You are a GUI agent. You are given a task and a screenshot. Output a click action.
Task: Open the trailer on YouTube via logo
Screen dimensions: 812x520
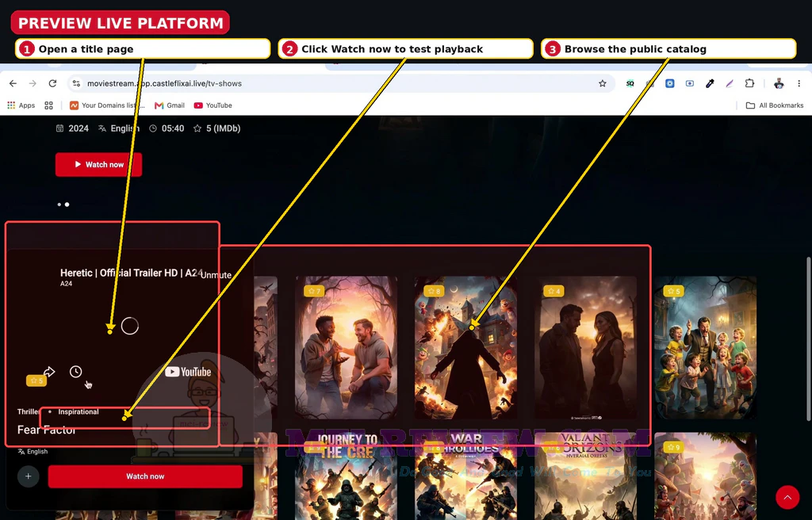click(188, 371)
